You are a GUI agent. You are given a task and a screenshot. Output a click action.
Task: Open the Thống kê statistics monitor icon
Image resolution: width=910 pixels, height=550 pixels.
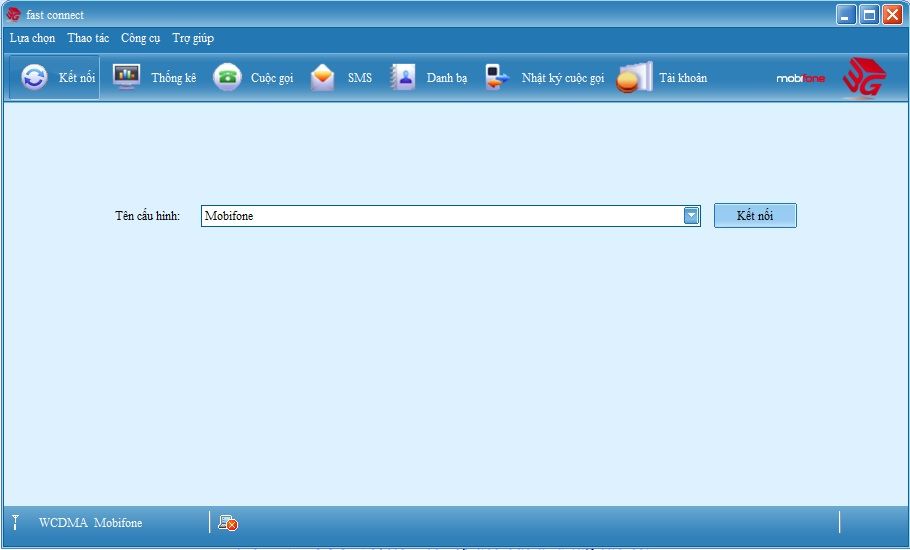pos(126,77)
